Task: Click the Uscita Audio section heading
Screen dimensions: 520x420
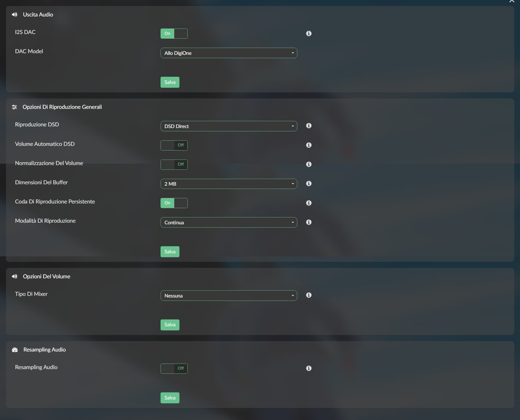Action: click(x=38, y=15)
